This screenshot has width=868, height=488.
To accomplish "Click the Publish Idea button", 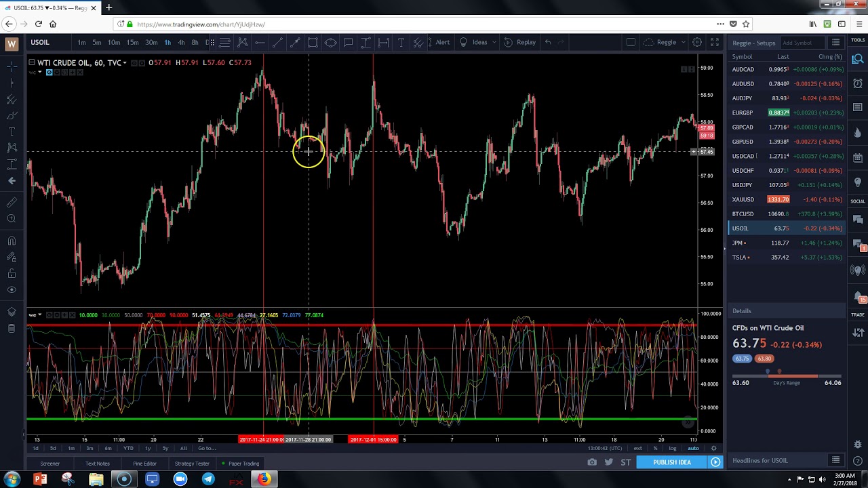I will (x=672, y=462).
